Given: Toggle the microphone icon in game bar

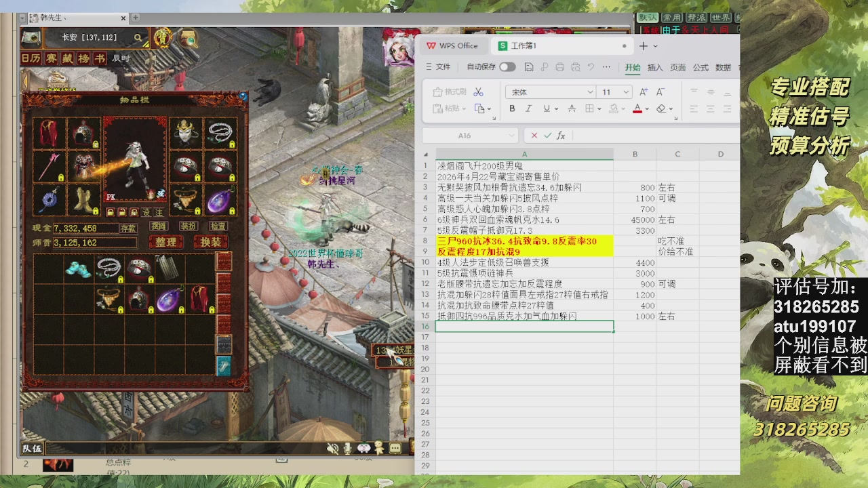Looking at the screenshot, I should (x=348, y=448).
